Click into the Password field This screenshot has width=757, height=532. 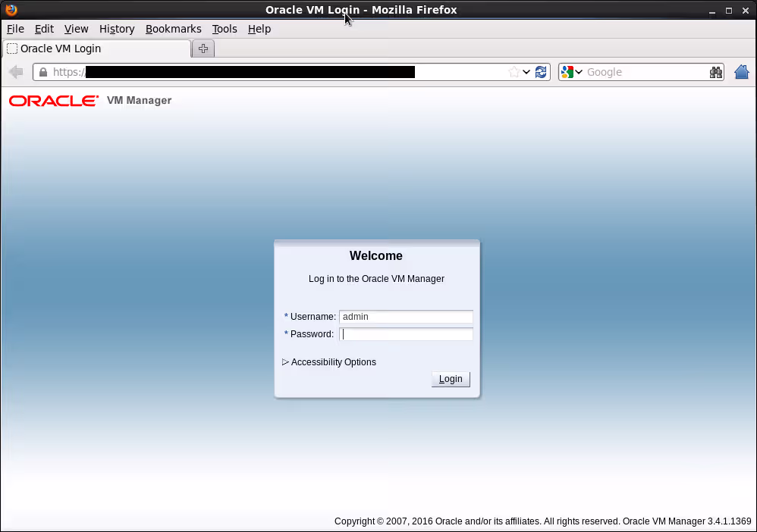click(x=407, y=334)
